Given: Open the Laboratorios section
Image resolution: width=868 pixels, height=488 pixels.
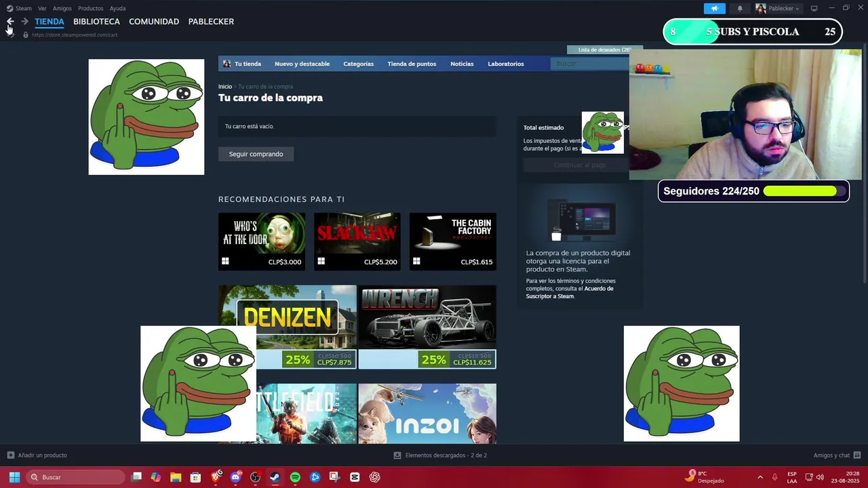Looking at the screenshot, I should click(506, 64).
